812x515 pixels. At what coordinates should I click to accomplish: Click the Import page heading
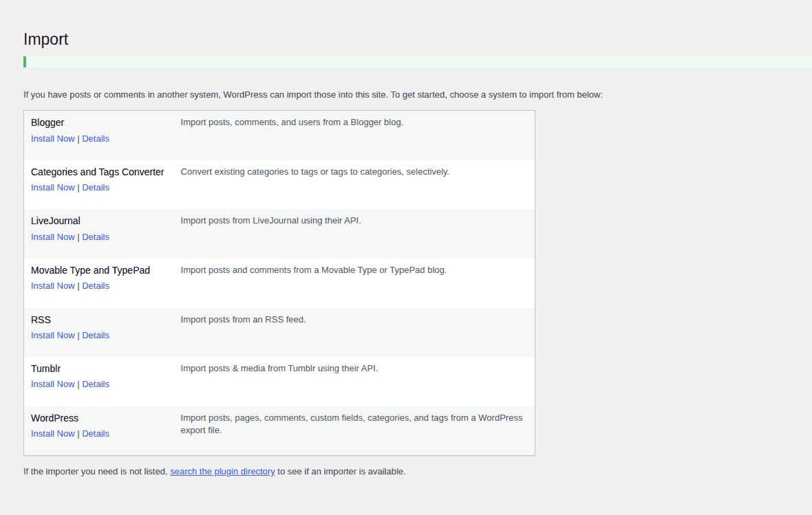(x=45, y=39)
